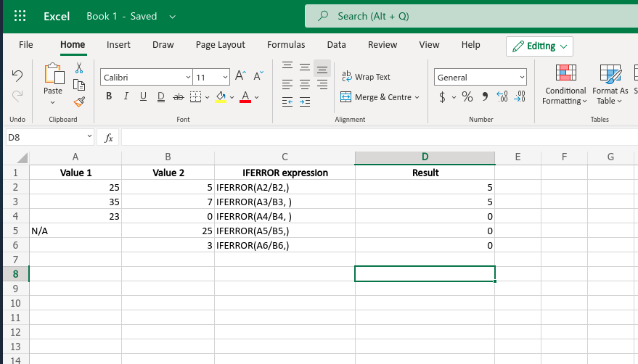The height and width of the screenshot is (364, 638).
Task: Open the Name Box dropdown arrow
Action: click(89, 136)
